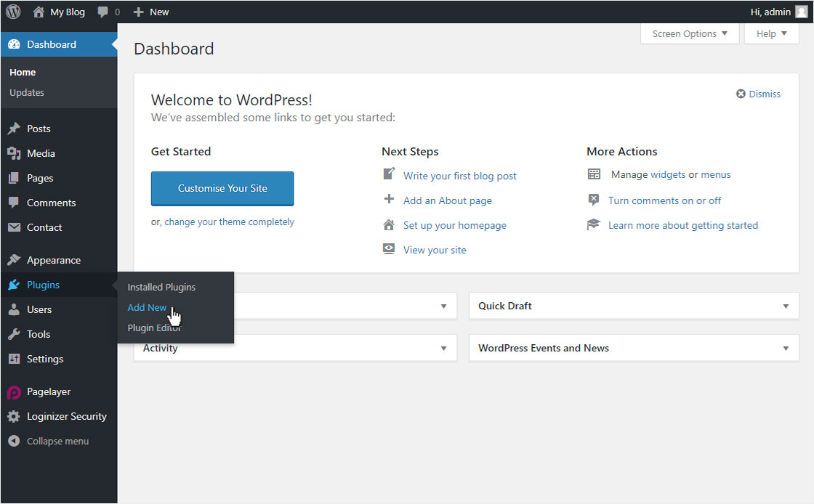Click change your theme completely link

pyautogui.click(x=230, y=222)
